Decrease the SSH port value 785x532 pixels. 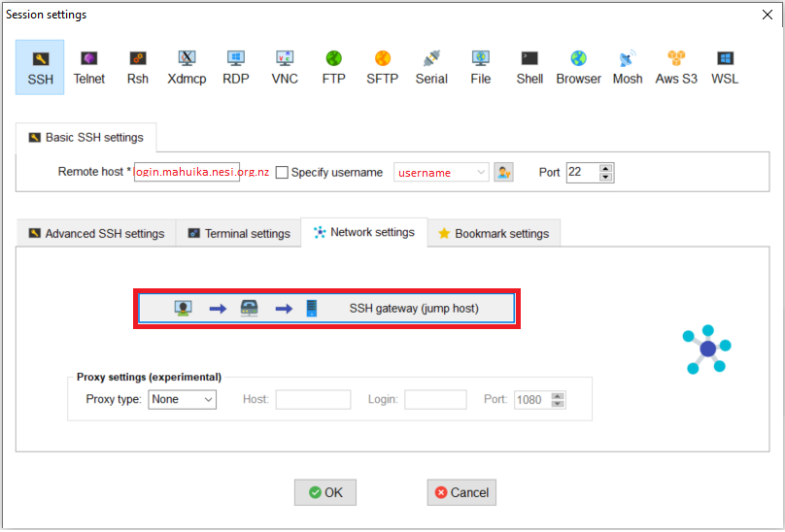[x=606, y=177]
